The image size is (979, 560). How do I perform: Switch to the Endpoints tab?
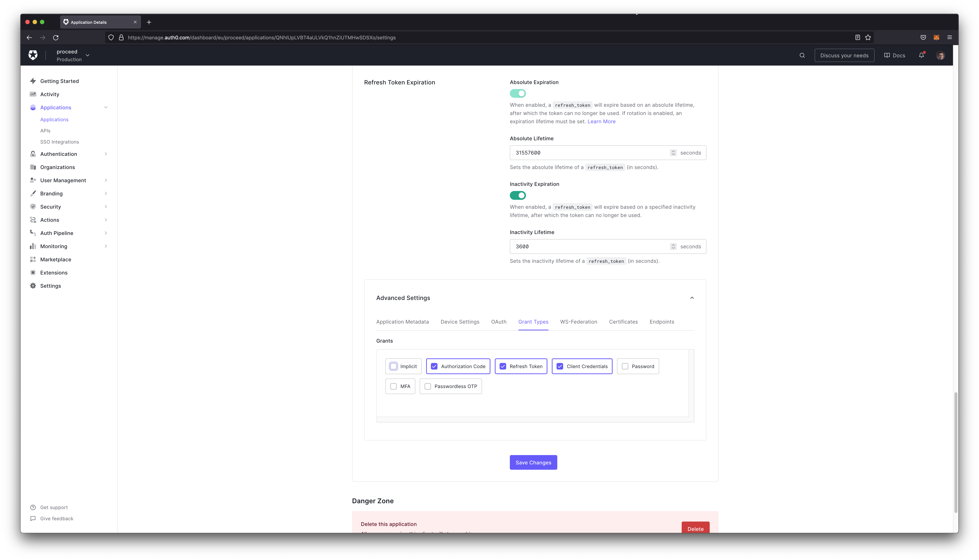[x=662, y=321]
